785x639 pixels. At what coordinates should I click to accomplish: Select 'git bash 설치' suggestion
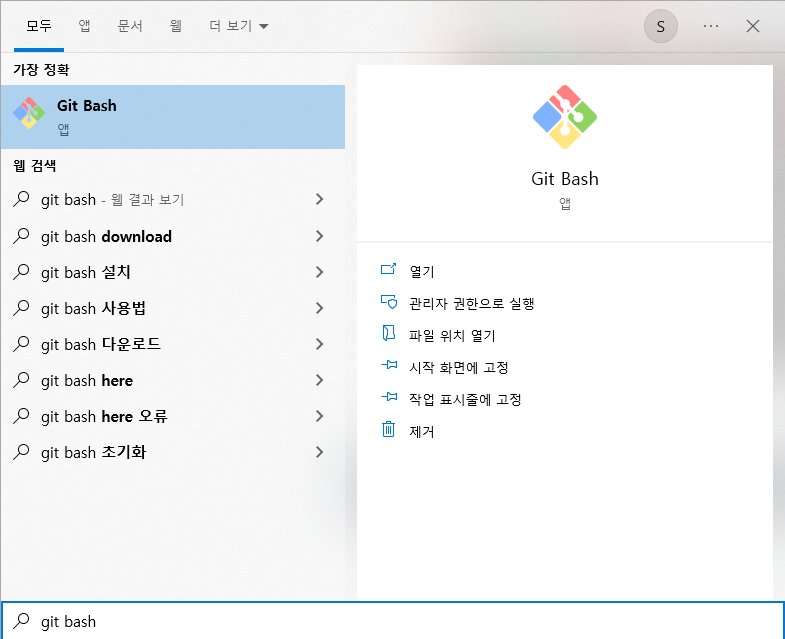pyautogui.click(x=173, y=272)
